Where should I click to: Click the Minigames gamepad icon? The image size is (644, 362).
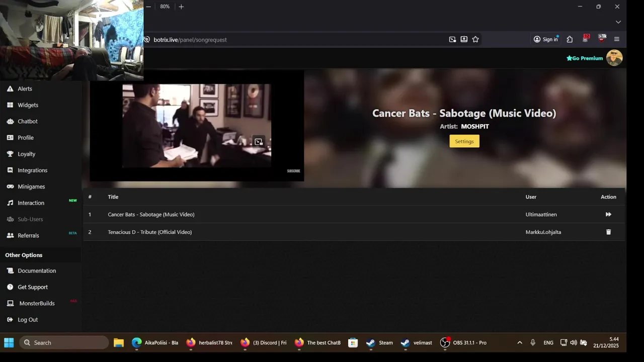10,187
